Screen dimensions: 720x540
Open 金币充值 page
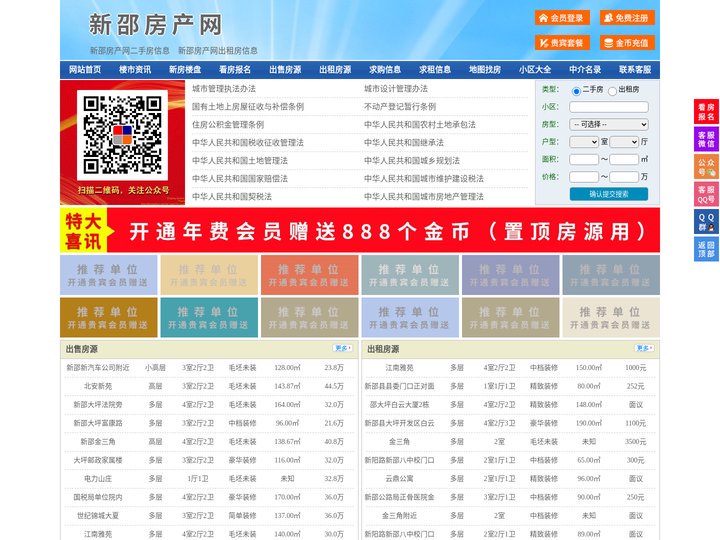click(627, 43)
